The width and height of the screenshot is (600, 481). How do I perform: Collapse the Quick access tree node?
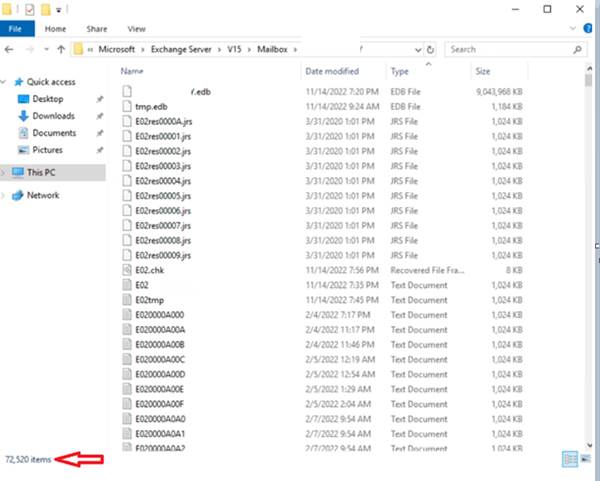pos(5,82)
